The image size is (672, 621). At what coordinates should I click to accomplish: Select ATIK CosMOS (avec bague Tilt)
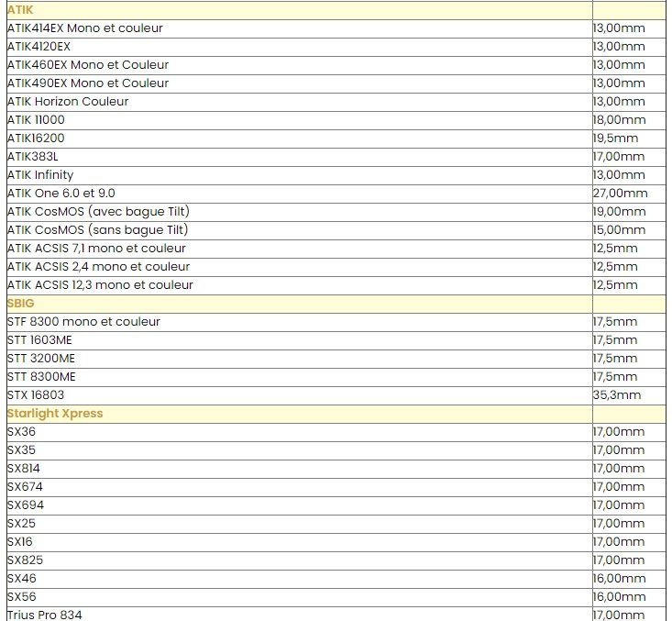pos(97,212)
